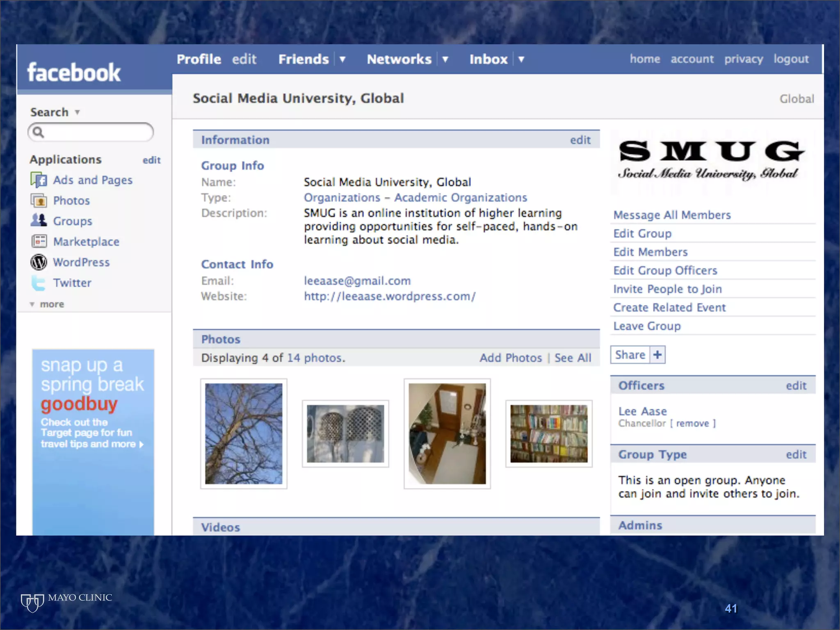Expand the Friends dropdown arrow
Image resolution: width=840 pixels, height=630 pixels.
342,59
